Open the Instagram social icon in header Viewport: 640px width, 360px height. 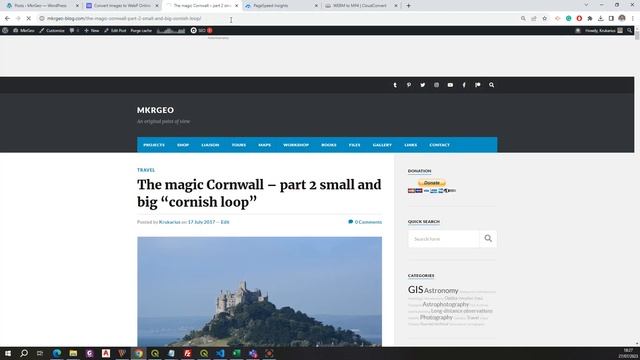point(436,85)
